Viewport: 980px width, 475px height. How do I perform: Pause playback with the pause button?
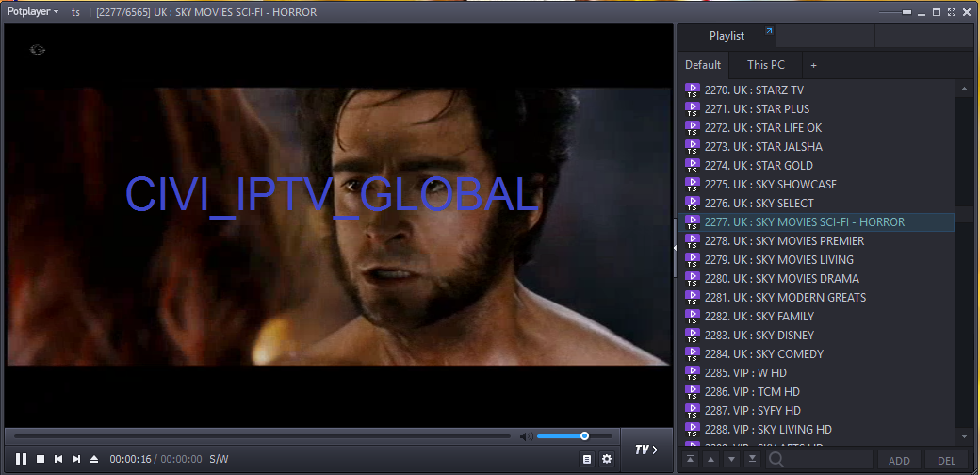tap(21, 459)
